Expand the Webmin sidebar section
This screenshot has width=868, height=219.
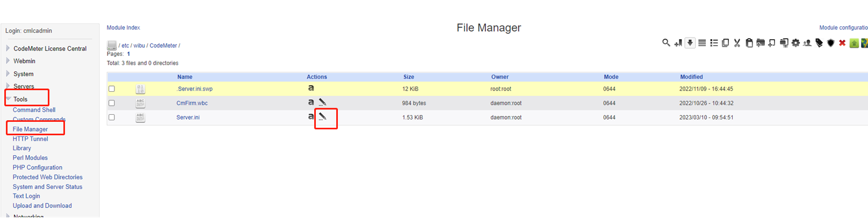24,61
